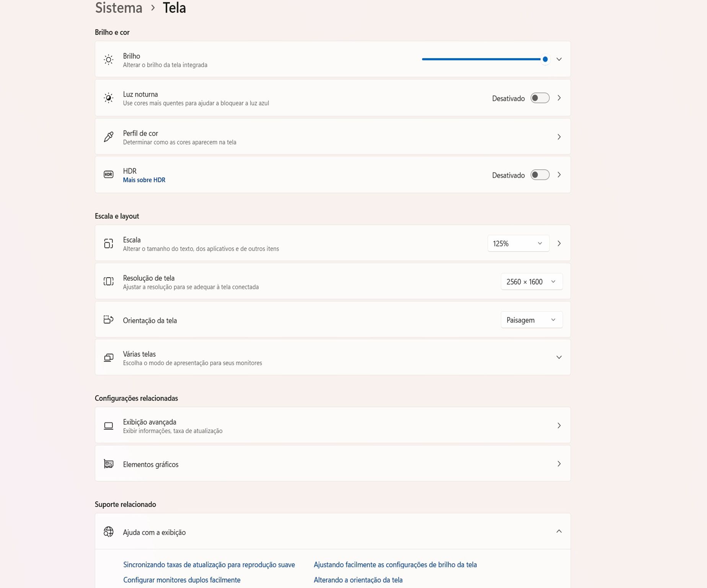
Task: Expand the Várias telas section
Action: click(x=559, y=357)
